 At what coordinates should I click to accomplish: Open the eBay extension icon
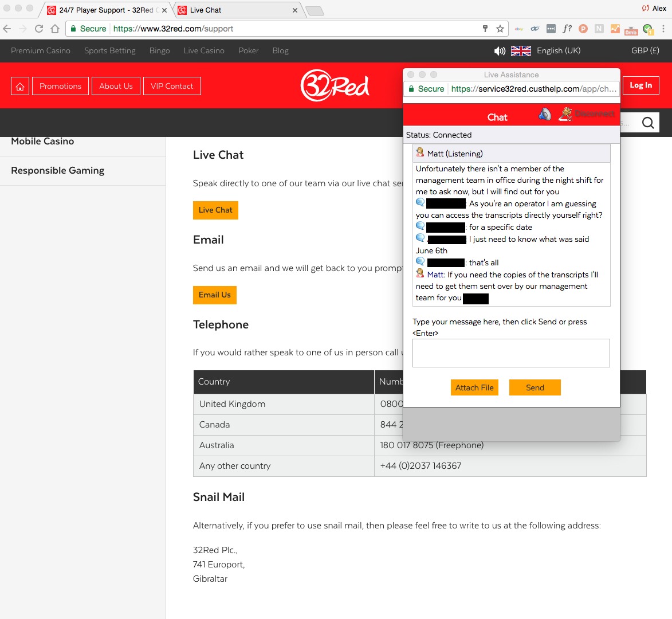pos(519,29)
